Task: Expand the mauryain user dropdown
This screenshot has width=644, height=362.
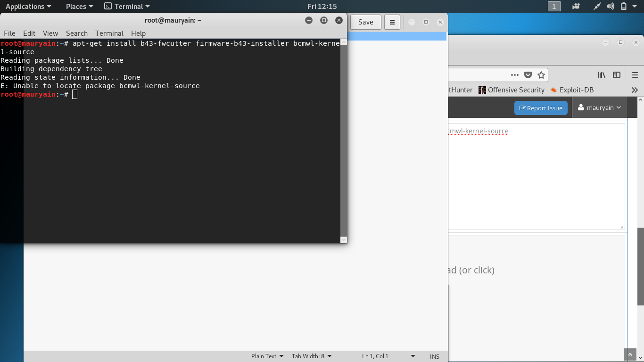Action: [x=600, y=107]
